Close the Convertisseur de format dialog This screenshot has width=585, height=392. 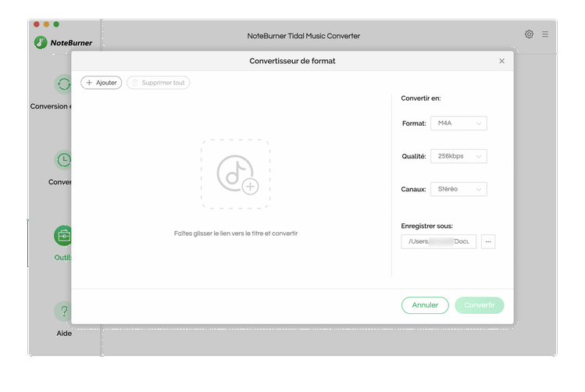(501, 61)
